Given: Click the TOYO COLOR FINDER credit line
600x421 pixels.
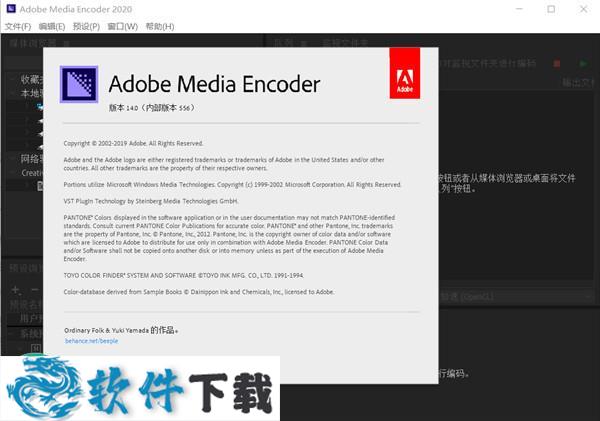Looking at the screenshot, I should pos(184,275).
